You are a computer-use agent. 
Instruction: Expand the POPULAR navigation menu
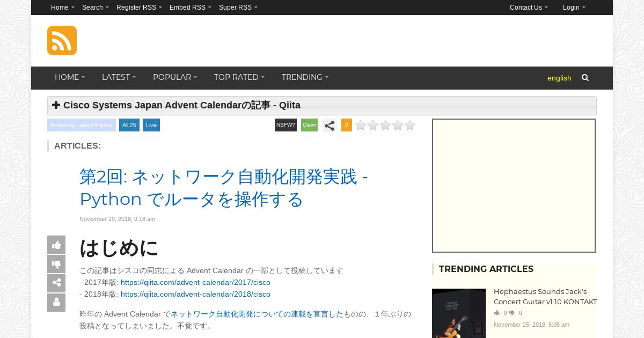click(x=175, y=77)
